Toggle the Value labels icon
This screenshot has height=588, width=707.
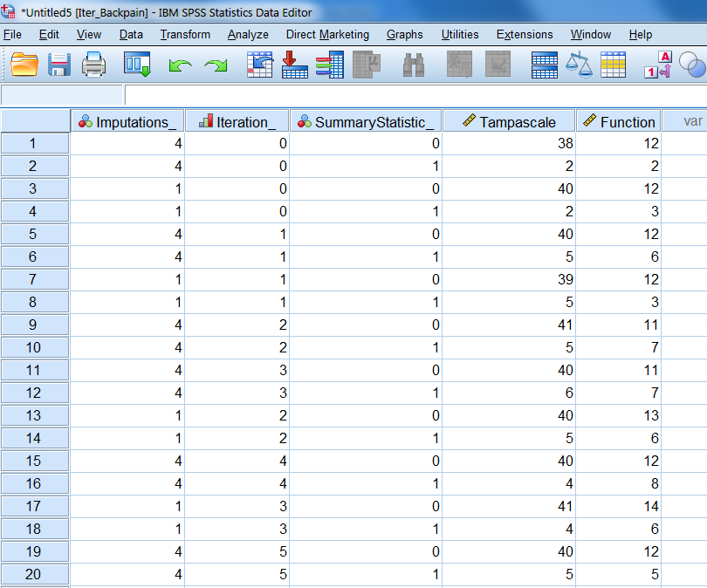pos(656,65)
